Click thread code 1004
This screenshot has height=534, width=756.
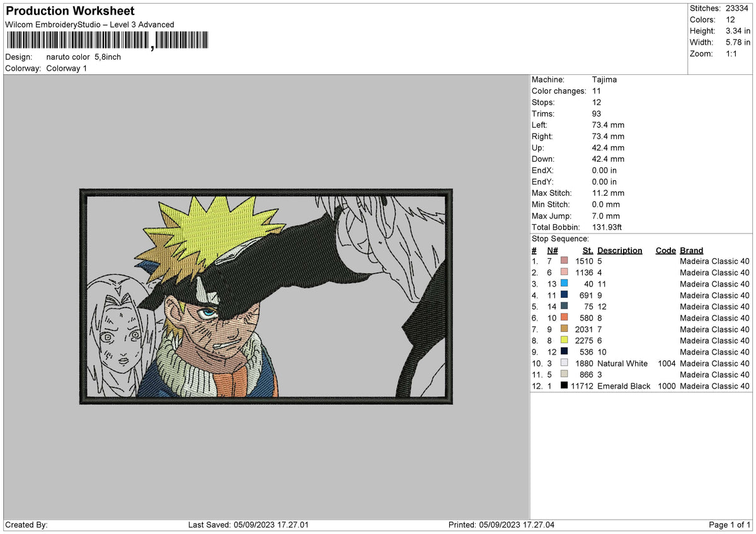tap(667, 363)
